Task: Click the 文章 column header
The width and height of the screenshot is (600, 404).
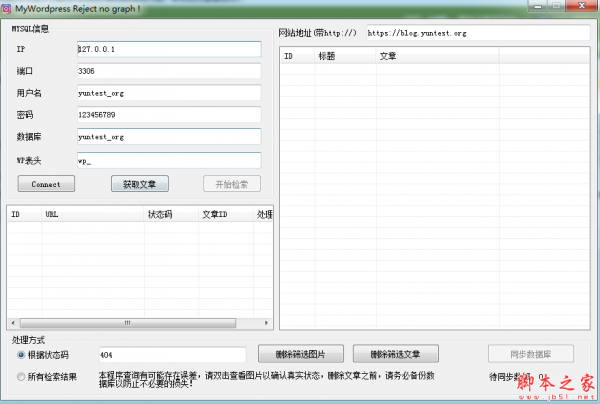Action: (437, 56)
